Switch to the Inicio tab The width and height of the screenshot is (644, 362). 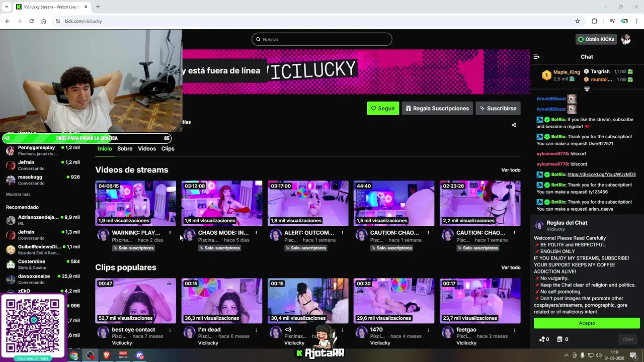coord(105,149)
